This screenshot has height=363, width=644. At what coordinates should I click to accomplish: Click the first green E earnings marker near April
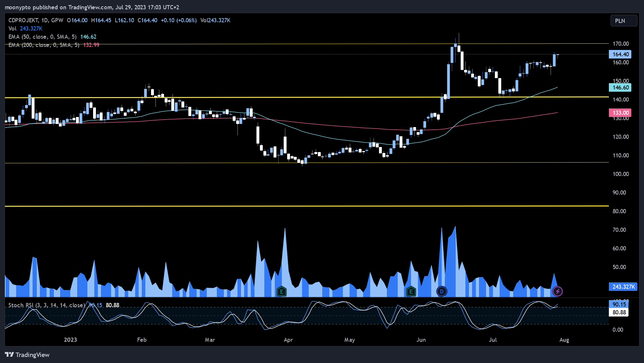click(x=281, y=291)
